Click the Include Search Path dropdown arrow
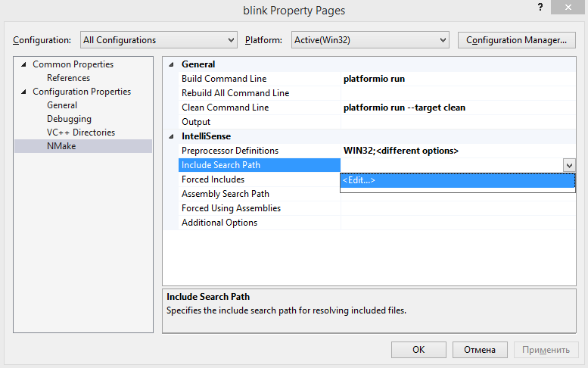Screen dimensions: 588x368 [x=569, y=165]
